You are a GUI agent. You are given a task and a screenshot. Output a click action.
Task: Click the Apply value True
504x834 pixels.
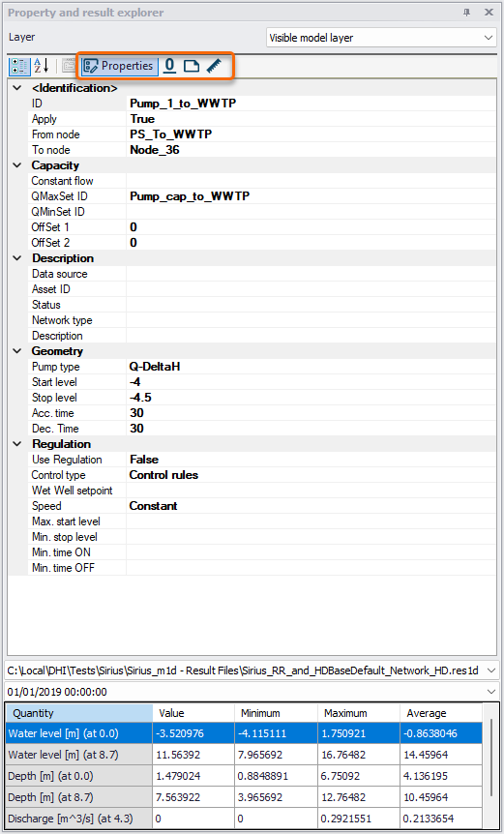pyautogui.click(x=142, y=119)
